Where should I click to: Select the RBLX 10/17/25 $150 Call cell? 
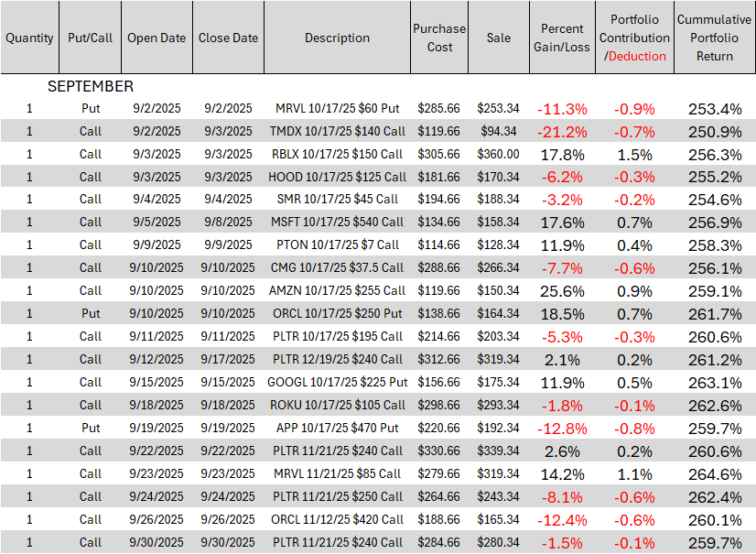click(x=338, y=154)
